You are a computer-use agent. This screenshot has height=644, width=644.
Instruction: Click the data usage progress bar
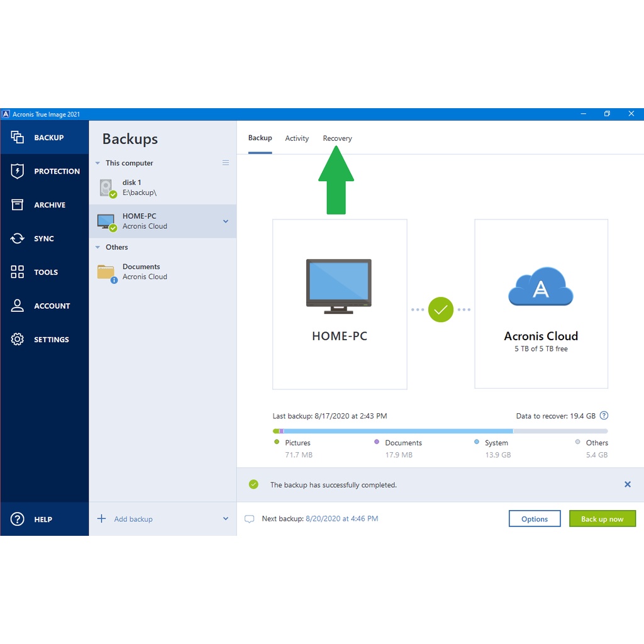[440, 431]
